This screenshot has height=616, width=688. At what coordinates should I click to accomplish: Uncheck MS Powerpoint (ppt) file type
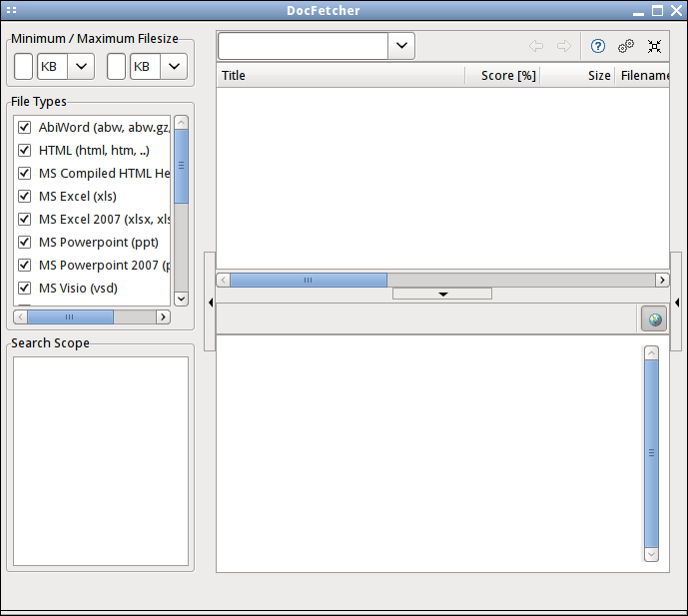[x=24, y=242]
